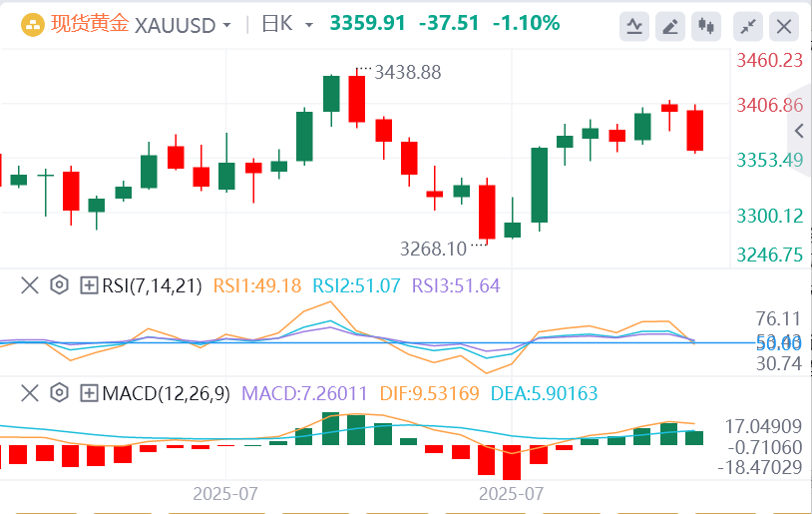Click the MACD(12,26,9) indicator label
Viewport: 812px width, 514px height.
pos(164,393)
